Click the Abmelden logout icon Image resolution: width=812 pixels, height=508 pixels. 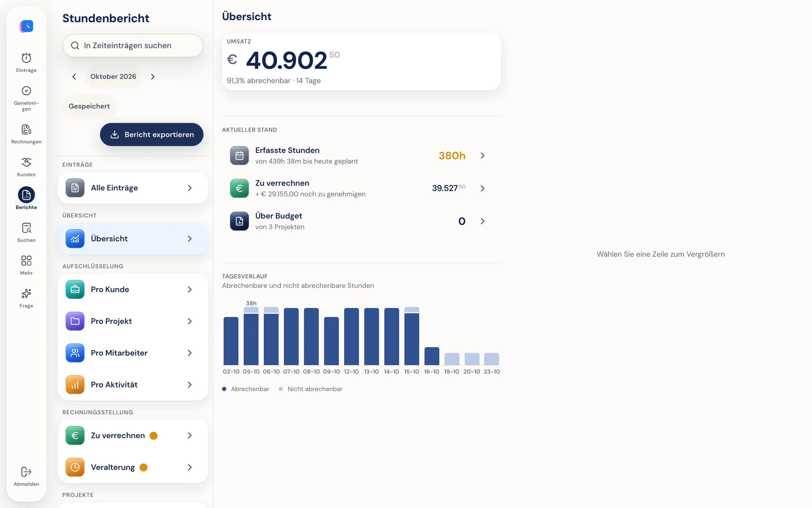(26, 472)
